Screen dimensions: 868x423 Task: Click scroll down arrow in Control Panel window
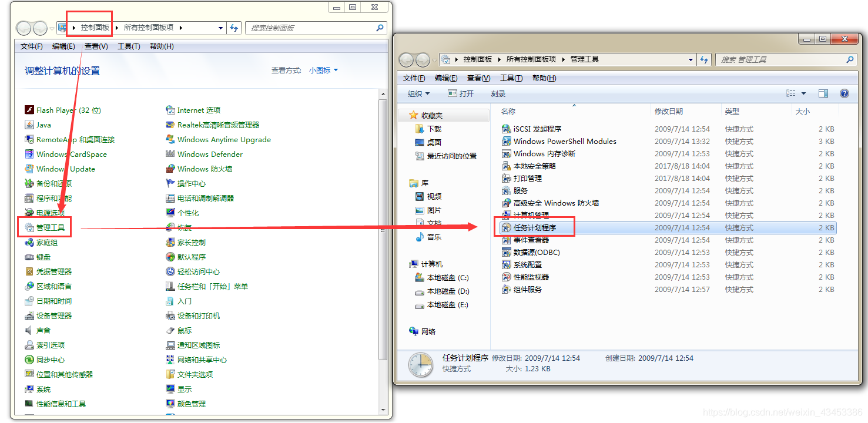(383, 409)
